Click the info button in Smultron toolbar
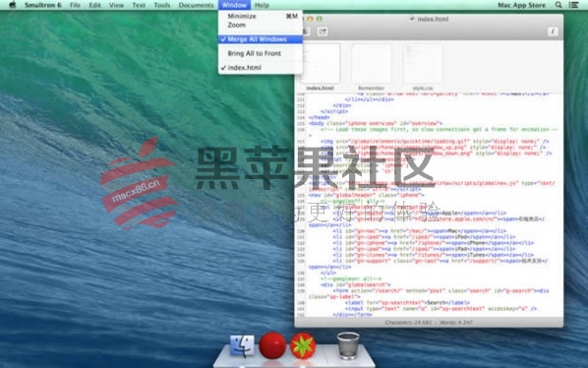The height and width of the screenshot is (368, 588). (553, 31)
